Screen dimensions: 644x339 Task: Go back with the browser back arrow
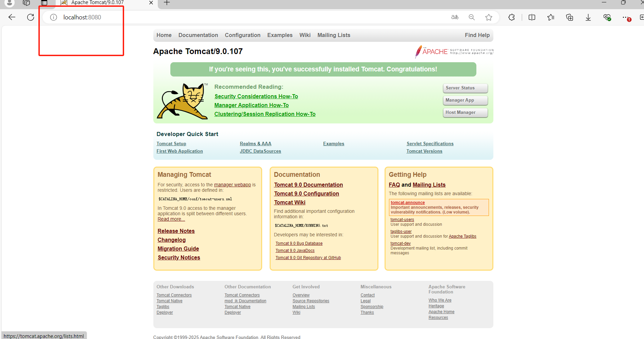tap(12, 17)
